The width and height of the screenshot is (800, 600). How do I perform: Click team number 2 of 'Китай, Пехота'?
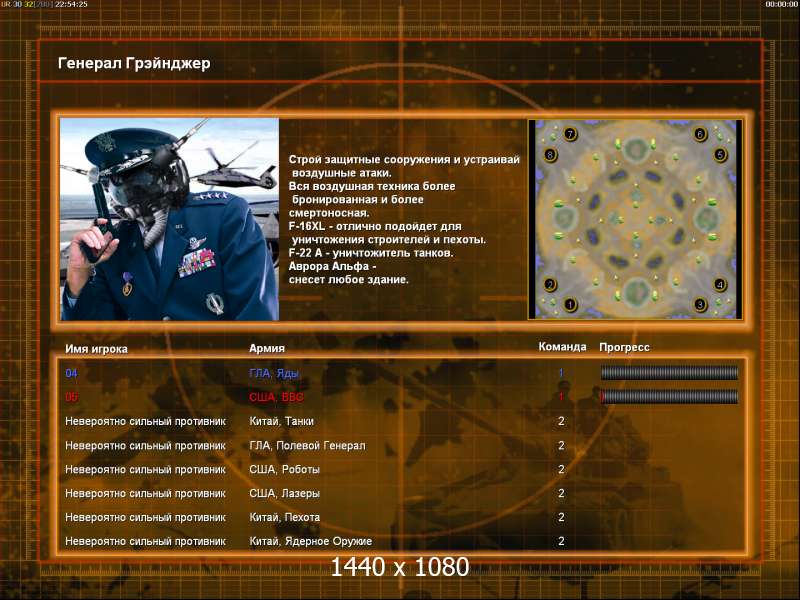[561, 517]
